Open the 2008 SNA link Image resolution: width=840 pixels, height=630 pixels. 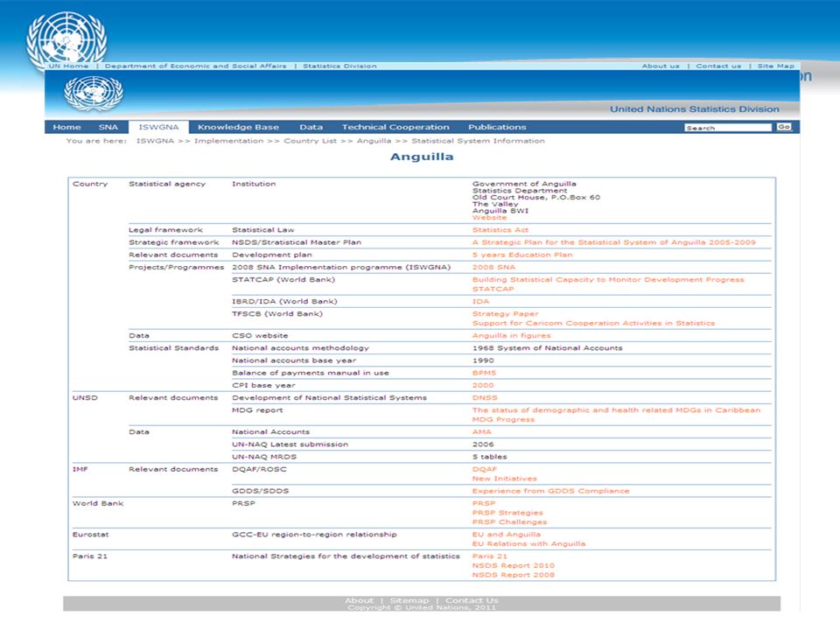coord(493,267)
